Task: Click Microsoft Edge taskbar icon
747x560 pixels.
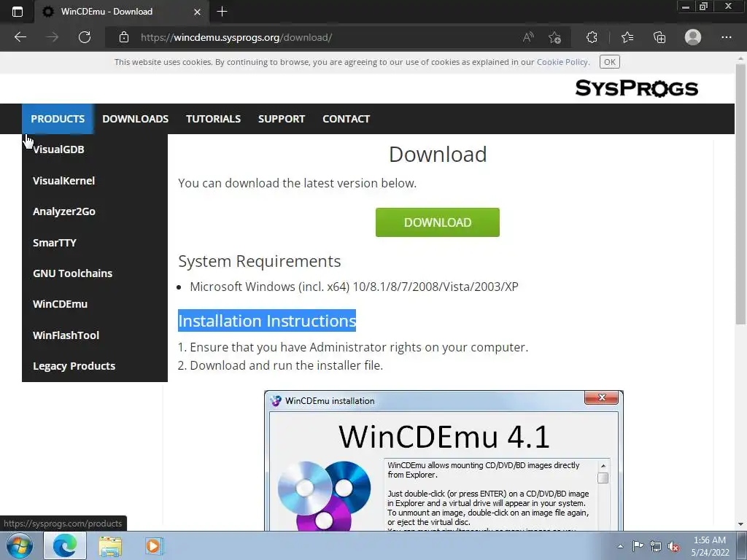Action: coord(65,545)
